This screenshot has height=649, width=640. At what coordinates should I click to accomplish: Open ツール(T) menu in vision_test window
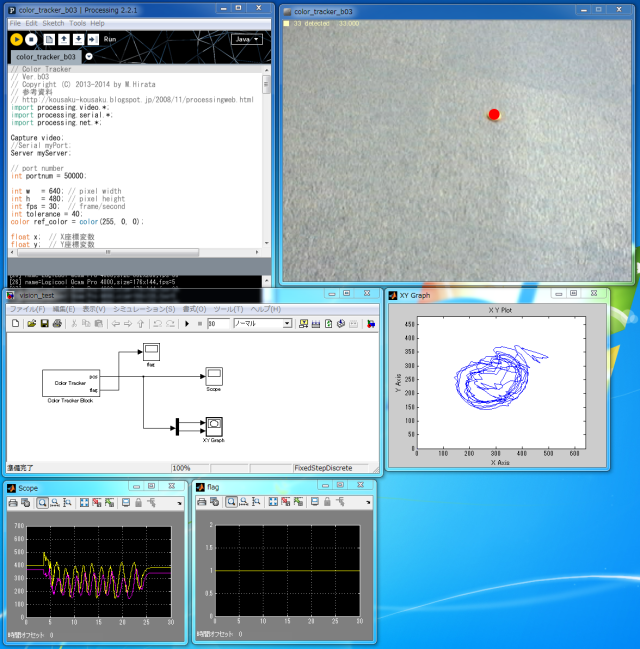(x=228, y=309)
